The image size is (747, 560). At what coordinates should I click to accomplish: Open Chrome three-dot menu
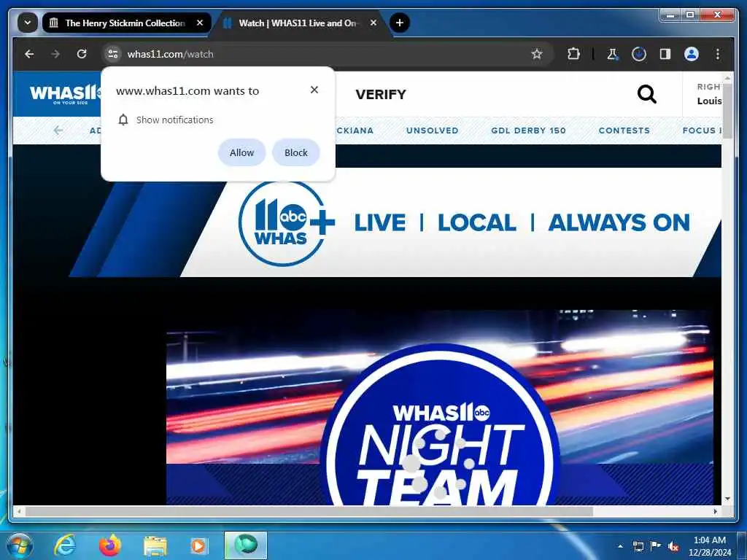coord(718,54)
